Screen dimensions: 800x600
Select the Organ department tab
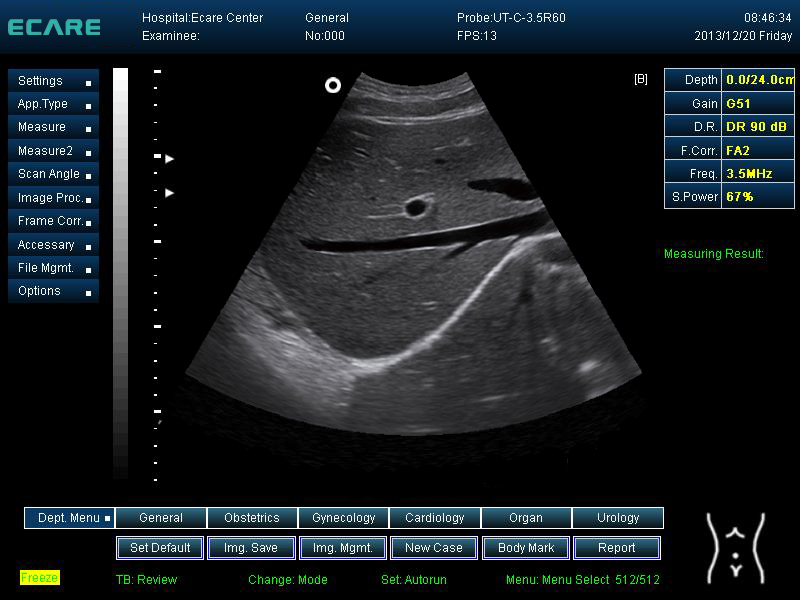[x=526, y=518]
